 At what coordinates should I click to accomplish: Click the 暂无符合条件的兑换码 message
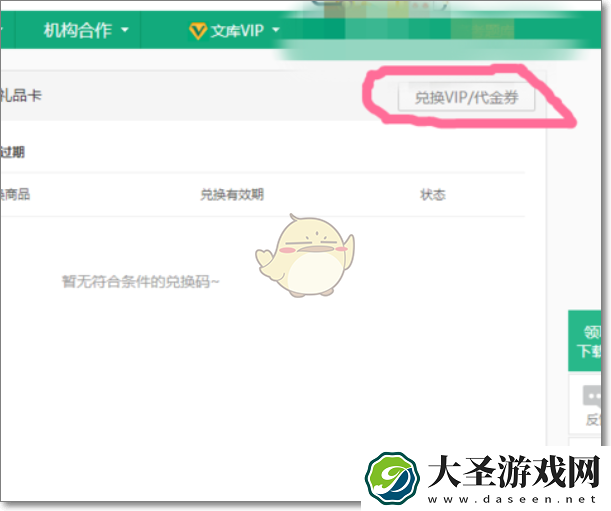click(x=140, y=281)
